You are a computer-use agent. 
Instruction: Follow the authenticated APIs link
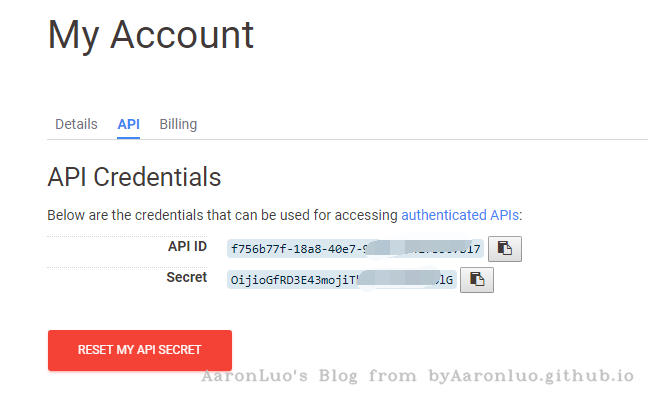click(460, 215)
